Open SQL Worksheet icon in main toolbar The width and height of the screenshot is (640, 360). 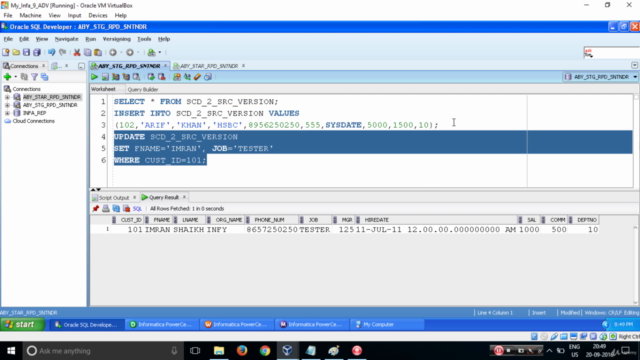[x=151, y=52]
